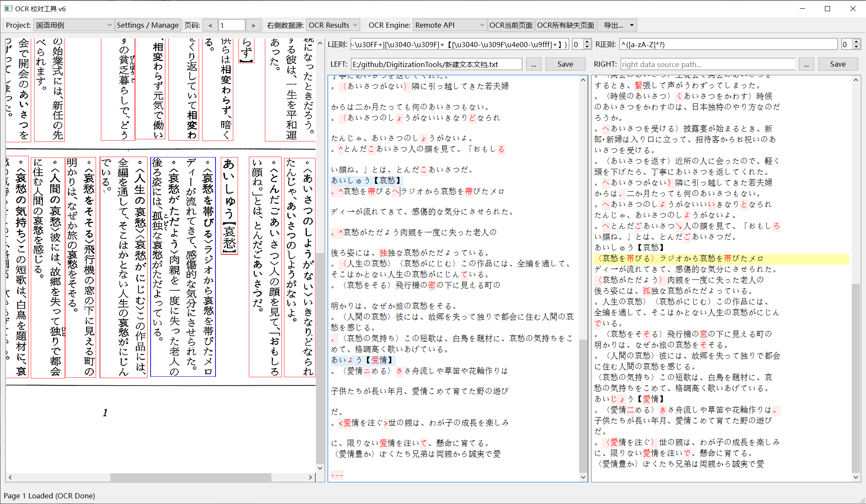Go to next page with > button

(x=253, y=26)
